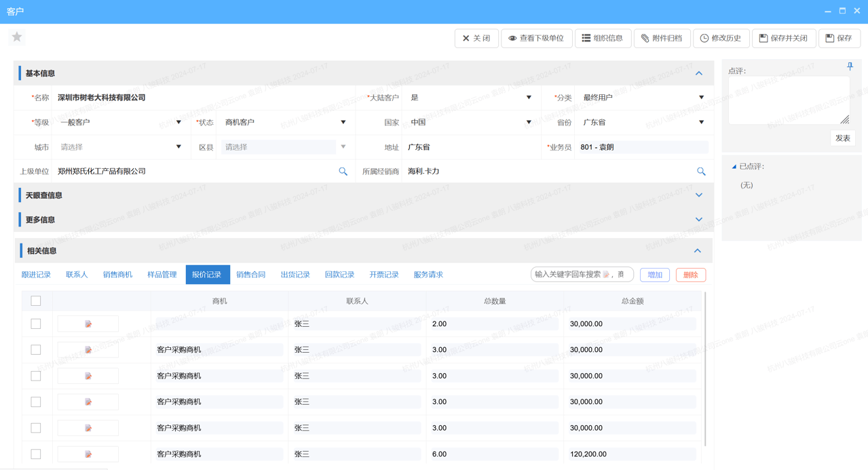
Task: Click the 增加 button
Action: pyautogui.click(x=654, y=275)
